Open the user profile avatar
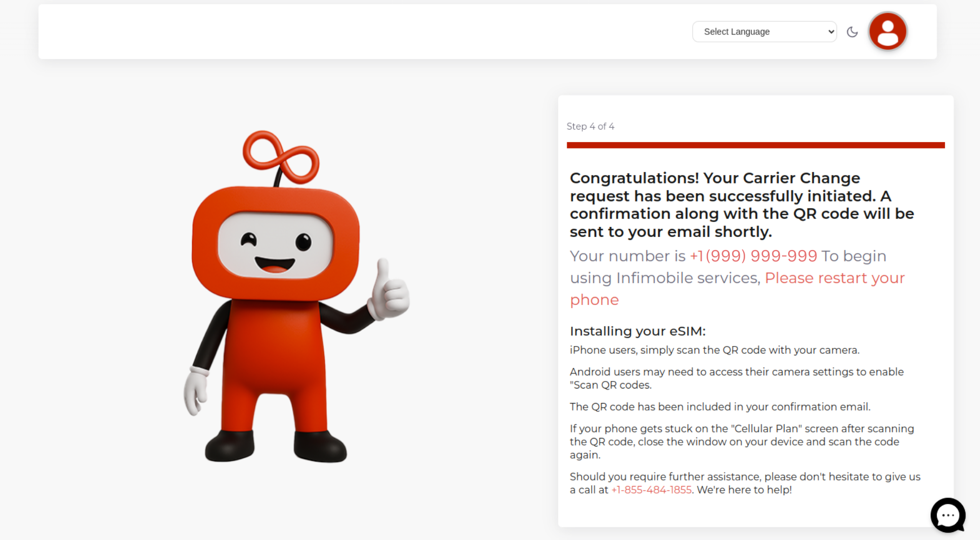Viewport: 980px width, 540px height. tap(888, 31)
